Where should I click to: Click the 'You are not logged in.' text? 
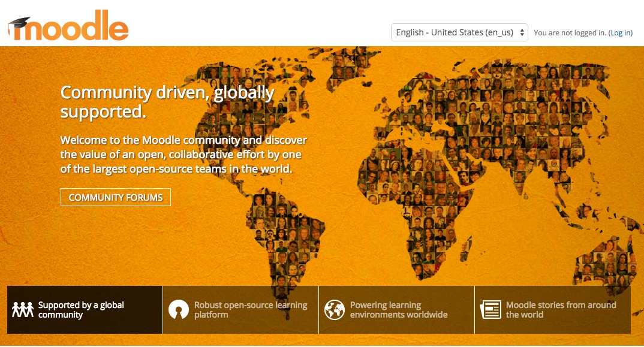(x=570, y=33)
